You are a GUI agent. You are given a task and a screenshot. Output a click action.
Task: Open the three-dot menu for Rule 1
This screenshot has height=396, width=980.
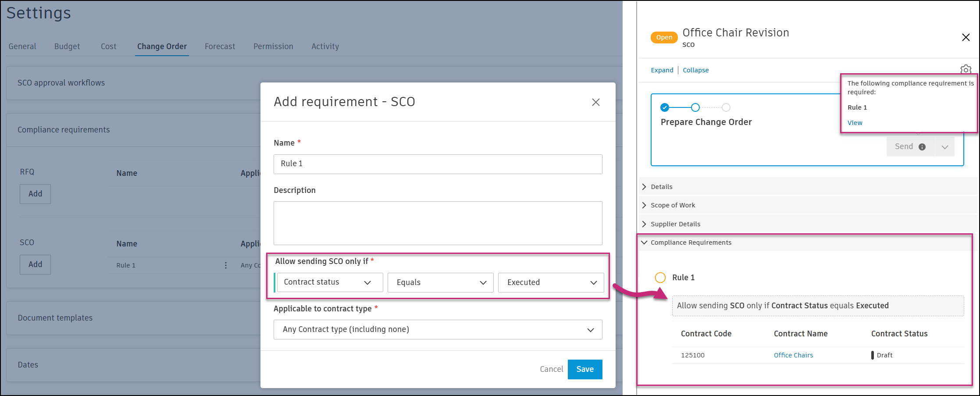[226, 265]
